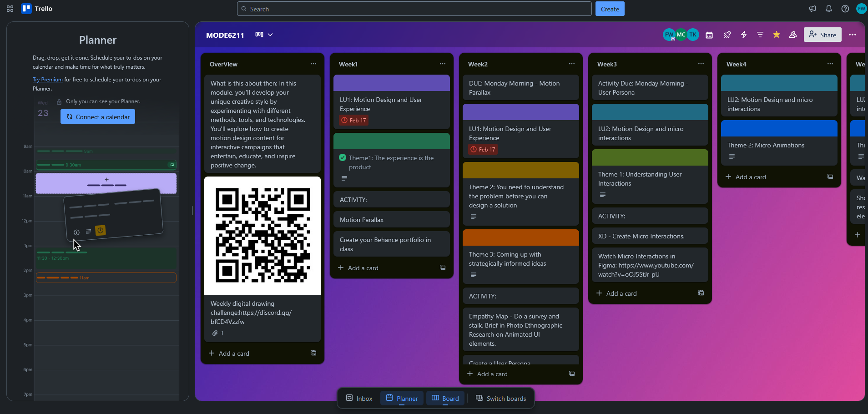This screenshot has width=868, height=414.
Task: Open the Power-Ups rocket icon
Action: point(727,35)
